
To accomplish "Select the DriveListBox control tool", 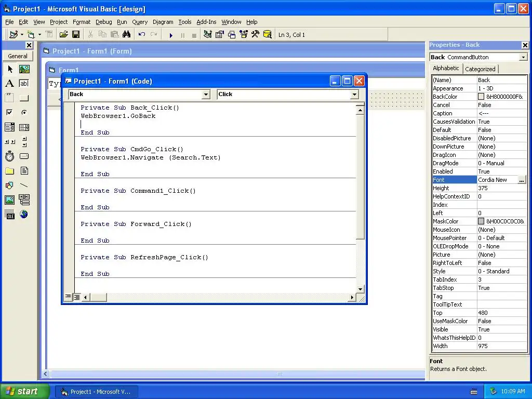I will (24, 156).
